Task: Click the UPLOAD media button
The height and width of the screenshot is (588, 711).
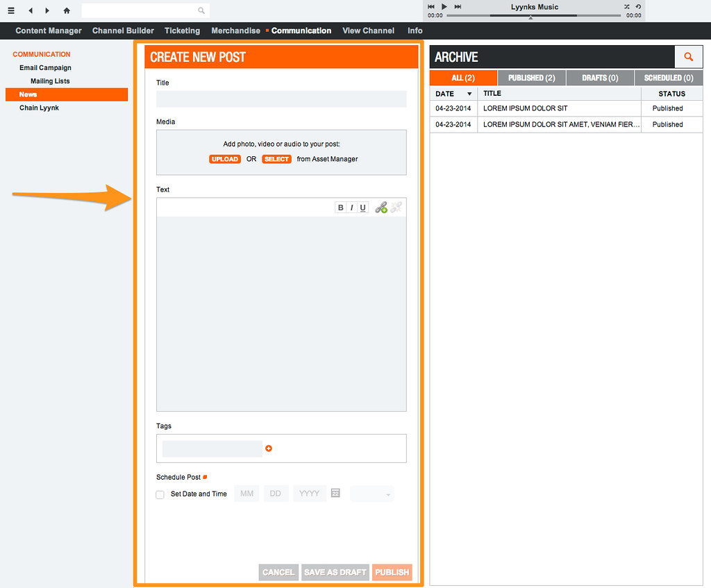Action: tap(225, 159)
